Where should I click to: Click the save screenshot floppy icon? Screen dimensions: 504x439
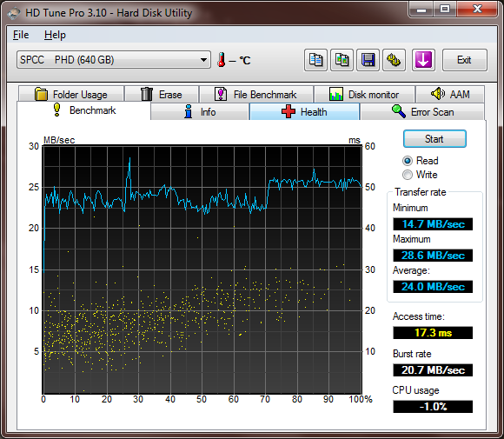pos(368,60)
